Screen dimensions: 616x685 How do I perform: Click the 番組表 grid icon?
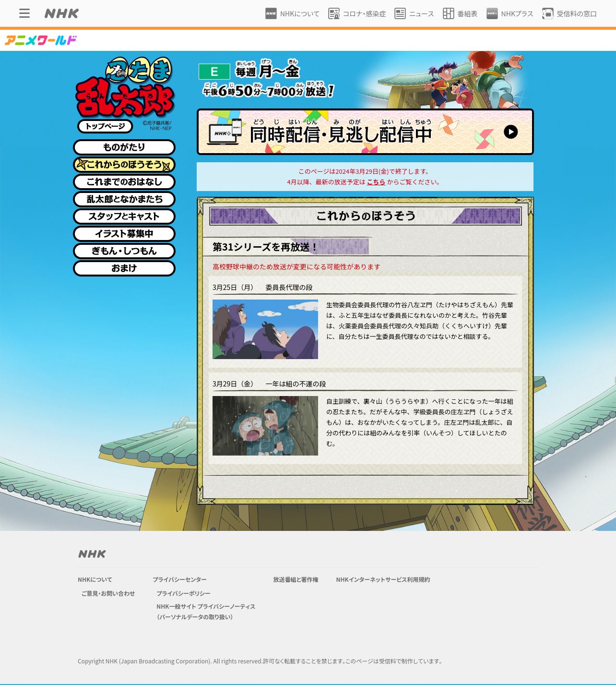[449, 13]
